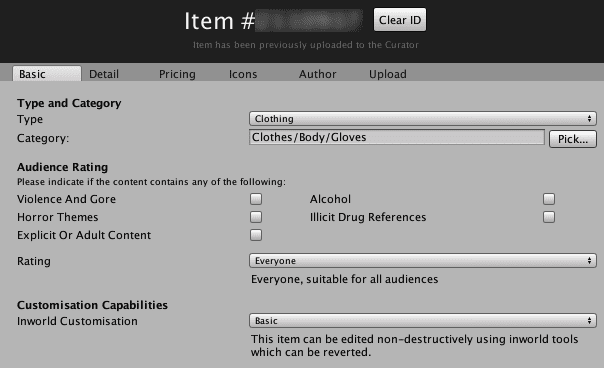Click the 'Rating' label
604x368 pixels.
(34, 261)
